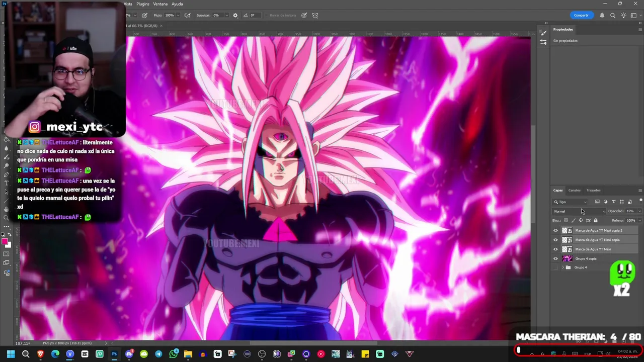Image resolution: width=644 pixels, height=362 pixels.
Task: Select the Capas tab
Action: pos(558,191)
